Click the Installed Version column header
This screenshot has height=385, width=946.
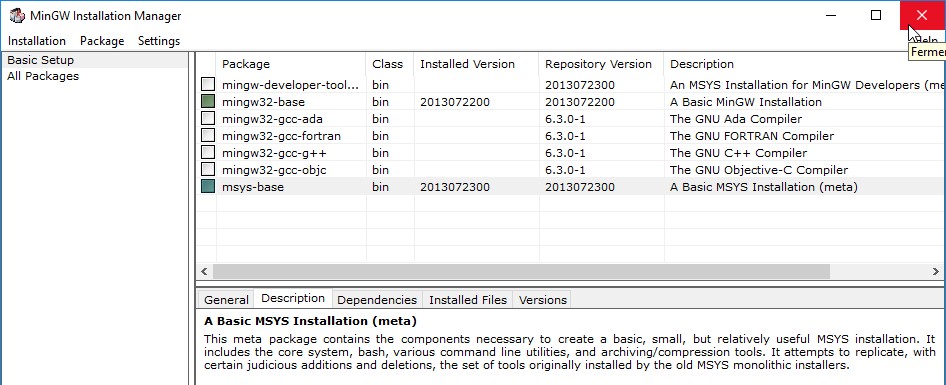477,64
